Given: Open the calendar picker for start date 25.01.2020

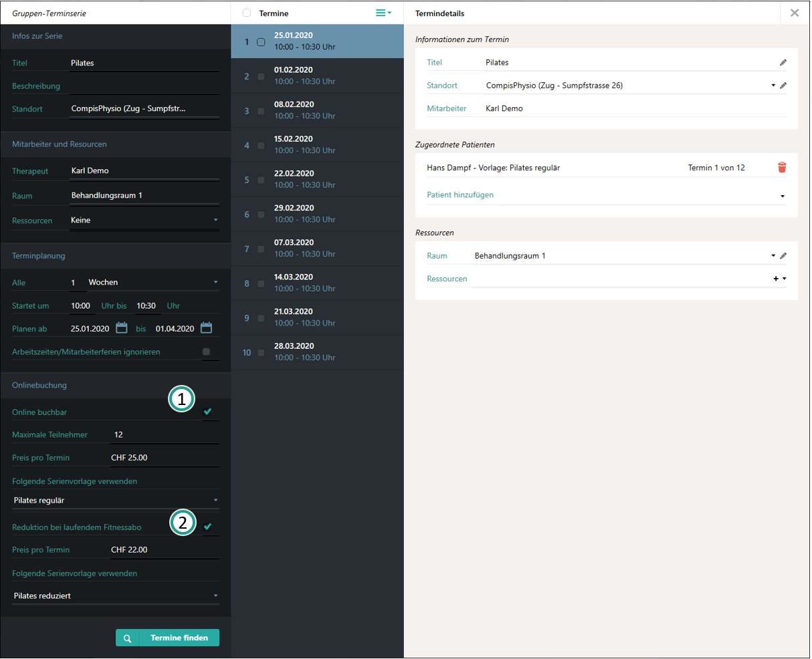Looking at the screenshot, I should (122, 328).
